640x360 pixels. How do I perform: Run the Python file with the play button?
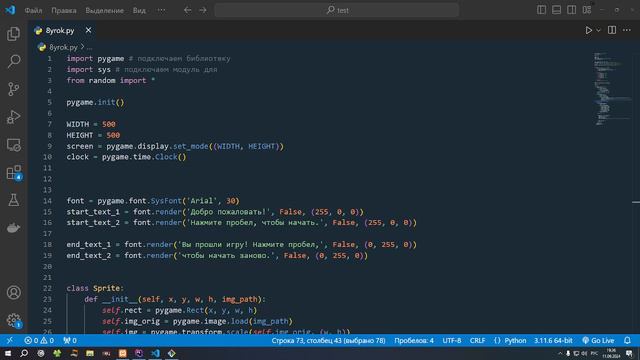[x=589, y=30]
